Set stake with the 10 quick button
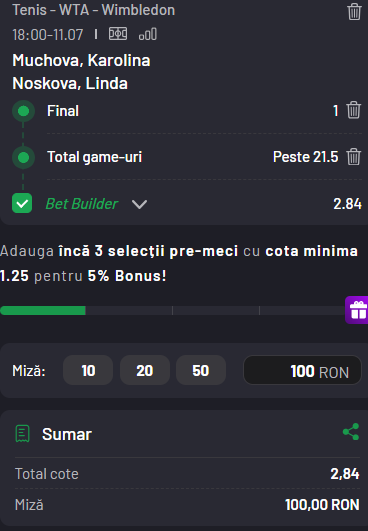Screen dimensions: 368x531 click(x=88, y=370)
